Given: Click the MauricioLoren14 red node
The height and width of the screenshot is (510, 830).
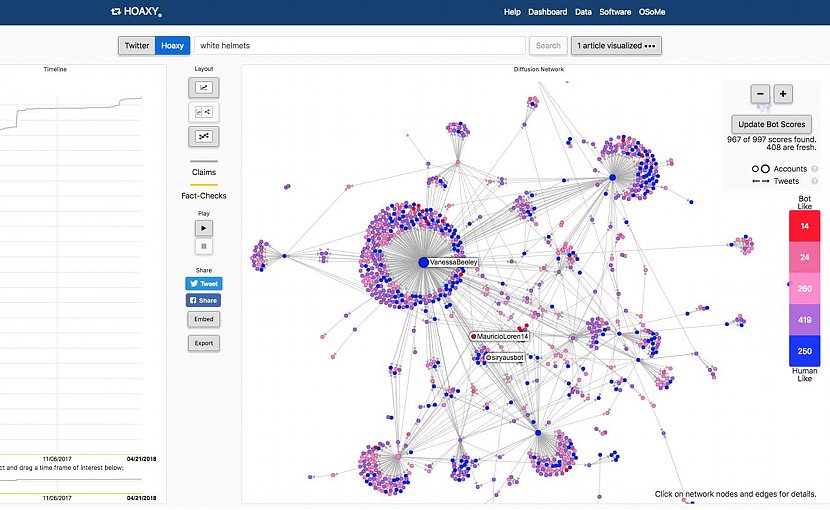Looking at the screenshot, I should [474, 336].
